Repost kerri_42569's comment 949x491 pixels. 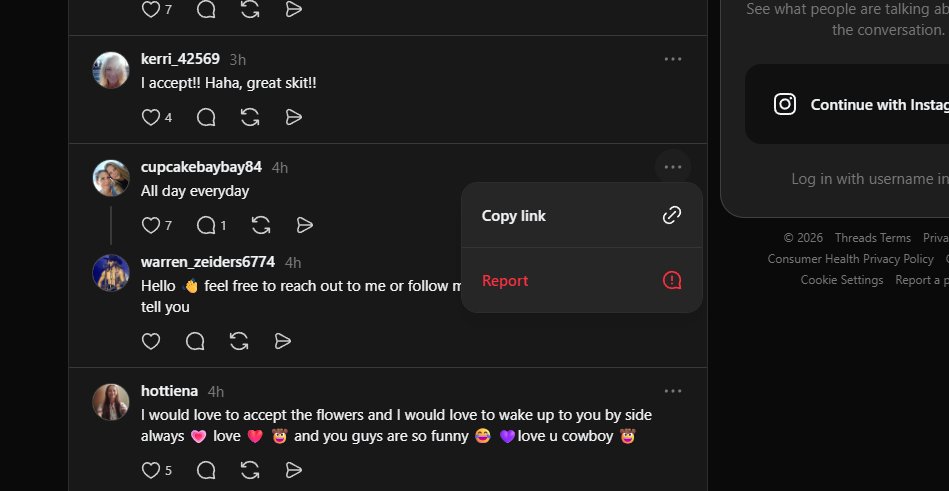(250, 117)
